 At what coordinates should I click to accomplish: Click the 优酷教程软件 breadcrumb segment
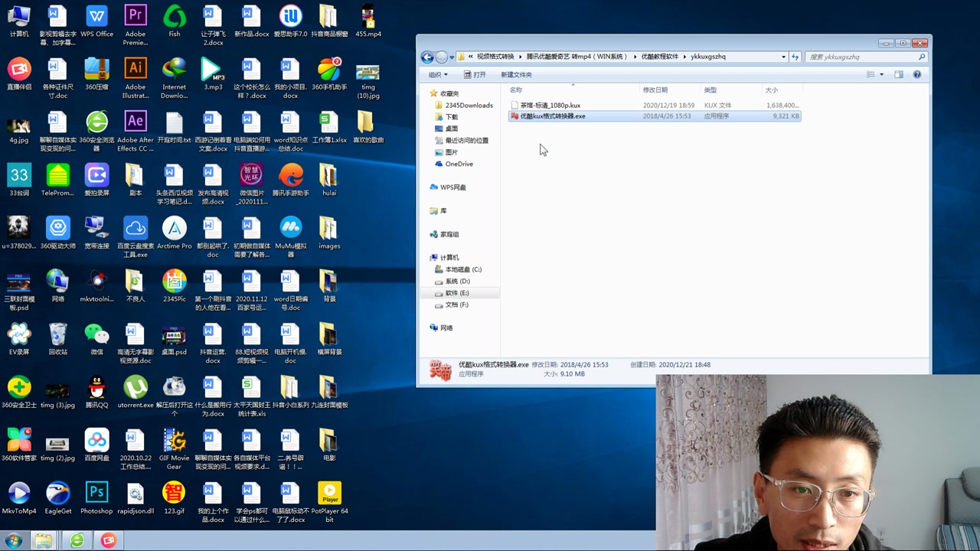click(660, 57)
